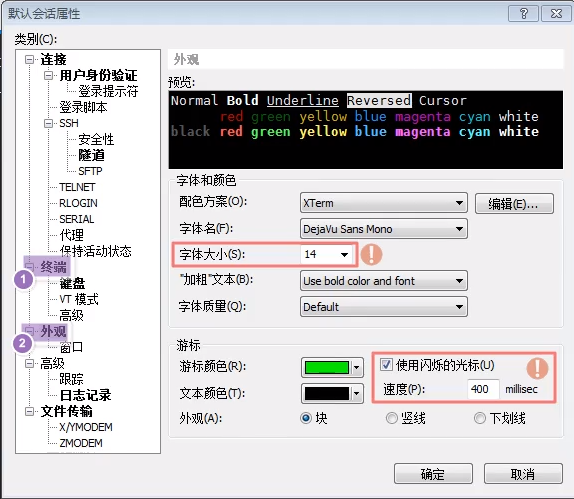Select 外观 category

53,331
